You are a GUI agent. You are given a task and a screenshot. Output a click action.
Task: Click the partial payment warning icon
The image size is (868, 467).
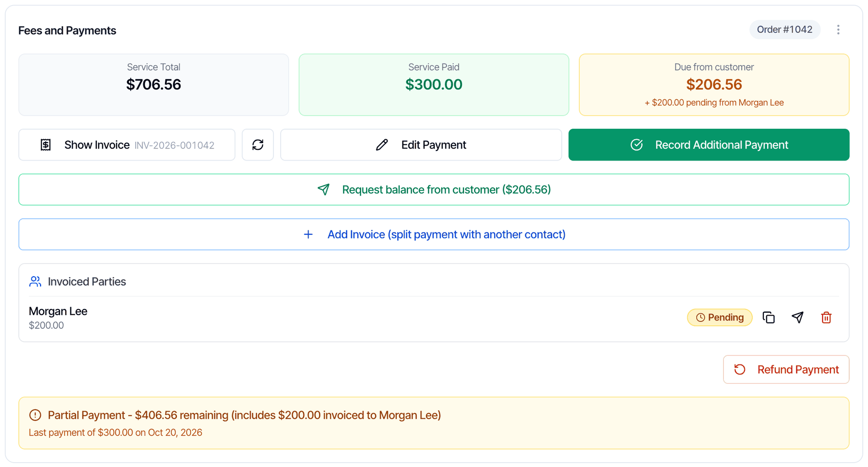pyautogui.click(x=35, y=415)
